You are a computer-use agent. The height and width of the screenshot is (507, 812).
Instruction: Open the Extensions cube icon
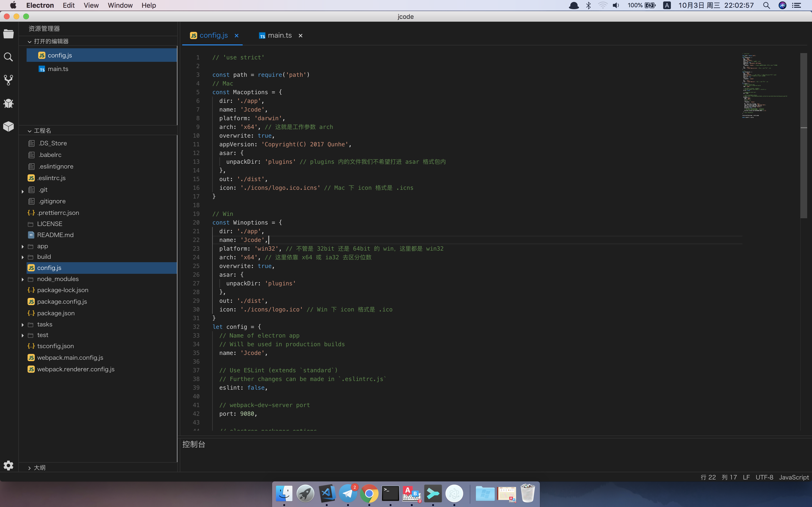(8, 127)
